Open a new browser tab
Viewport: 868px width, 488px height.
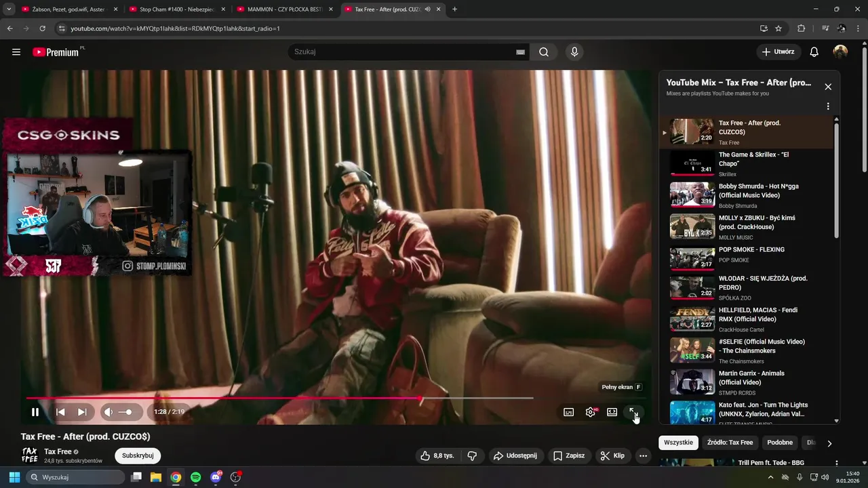pyautogui.click(x=454, y=9)
